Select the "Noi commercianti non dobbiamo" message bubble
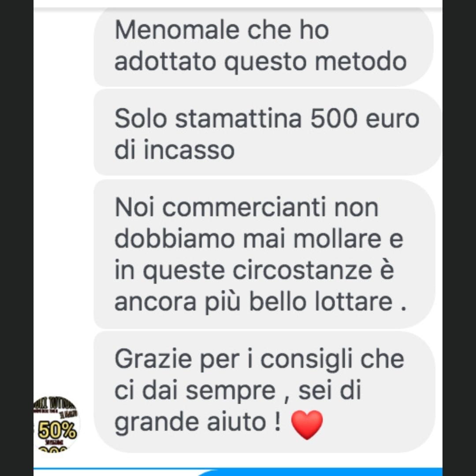The width and height of the screenshot is (476, 476). click(264, 254)
